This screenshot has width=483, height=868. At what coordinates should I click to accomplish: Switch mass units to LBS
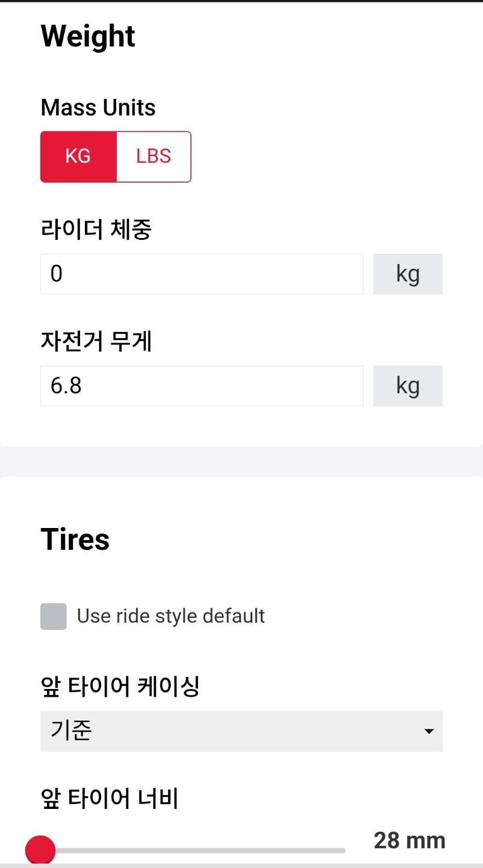pyautogui.click(x=154, y=157)
